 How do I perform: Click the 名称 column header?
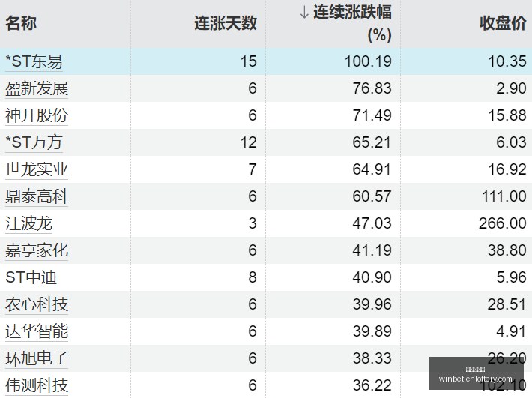21,23
